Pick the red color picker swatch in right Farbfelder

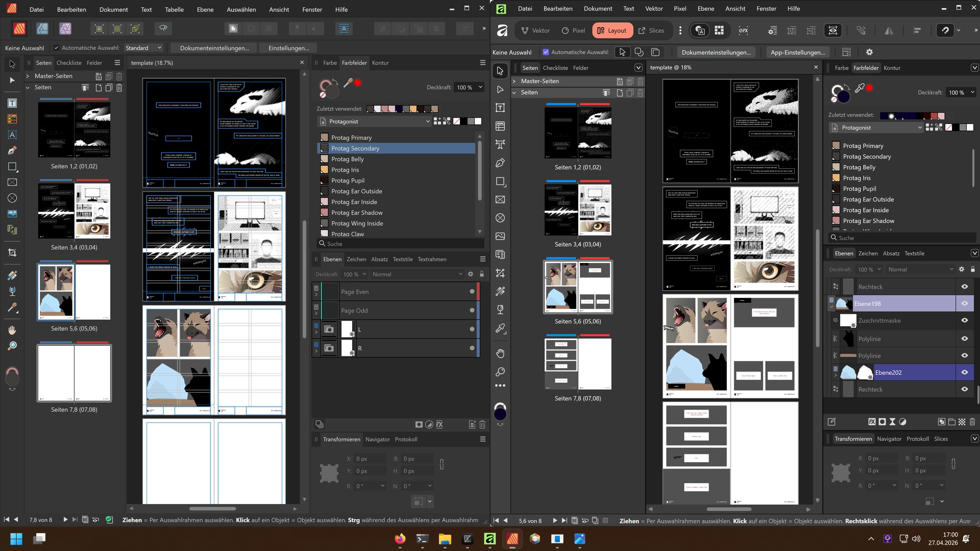coord(869,88)
